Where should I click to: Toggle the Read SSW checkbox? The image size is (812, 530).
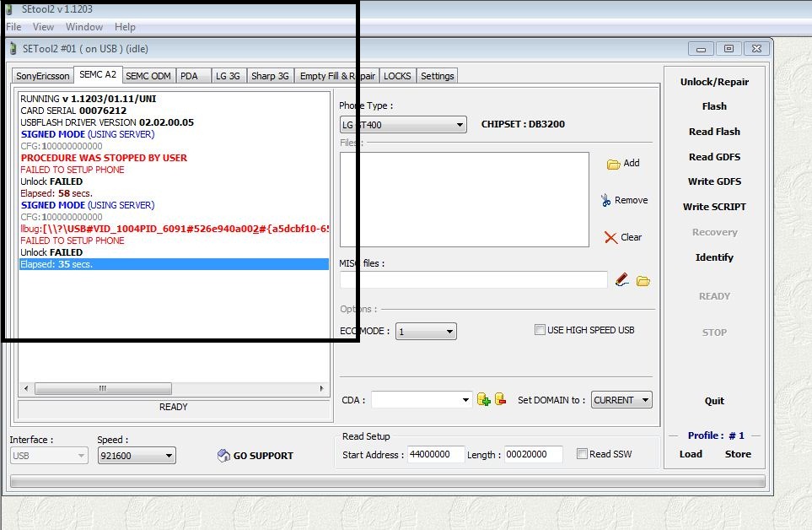pos(582,453)
